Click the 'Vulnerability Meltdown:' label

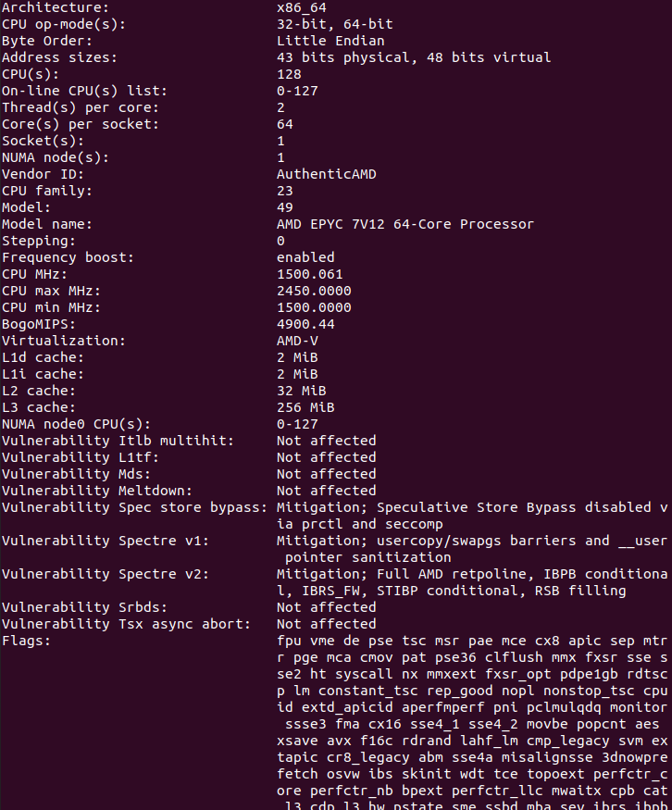coord(97,491)
